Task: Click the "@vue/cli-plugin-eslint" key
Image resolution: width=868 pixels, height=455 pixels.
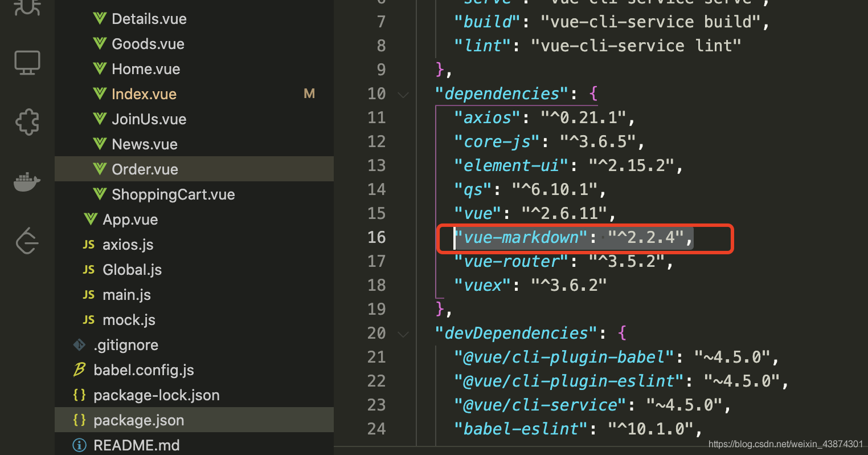Action: click(568, 381)
